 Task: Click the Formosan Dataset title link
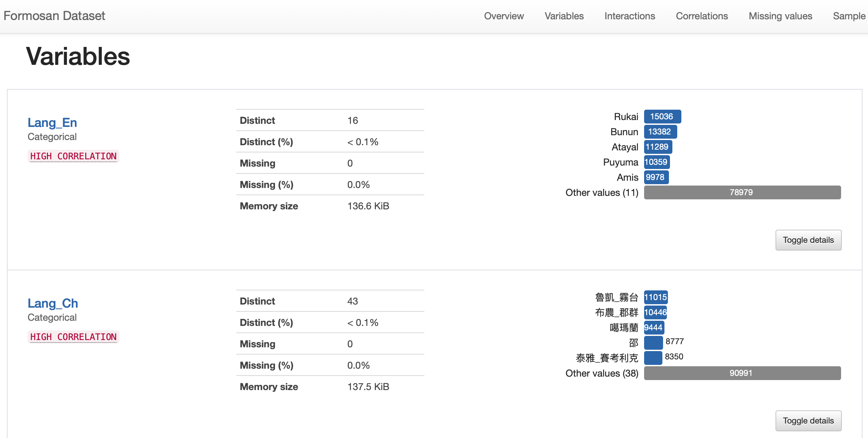(54, 16)
